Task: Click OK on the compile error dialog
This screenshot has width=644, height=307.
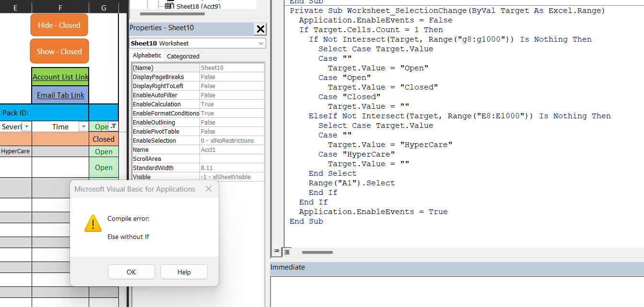Action: click(131, 272)
